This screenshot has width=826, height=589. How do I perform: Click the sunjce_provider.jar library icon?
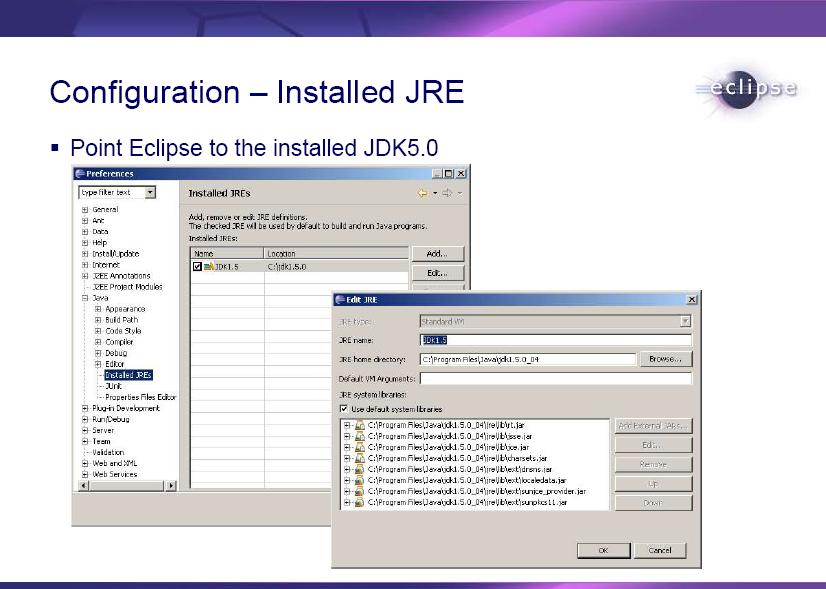(360, 492)
